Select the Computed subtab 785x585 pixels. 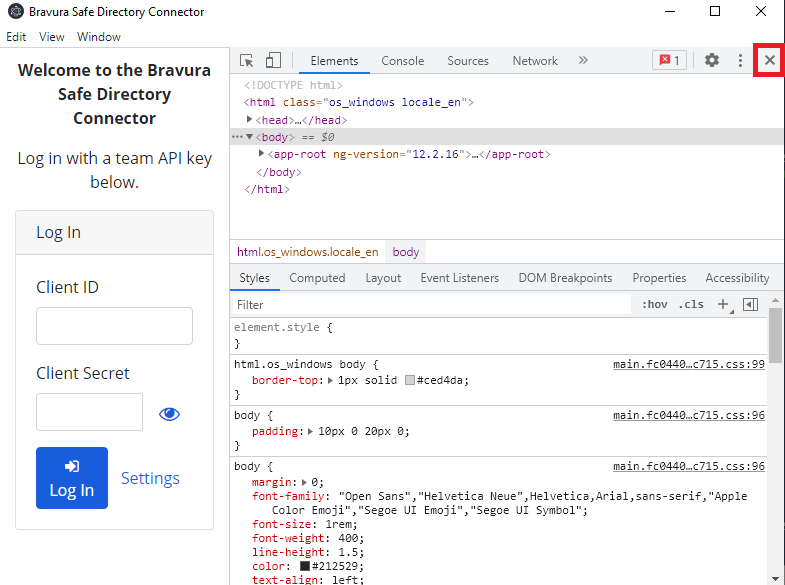317,278
